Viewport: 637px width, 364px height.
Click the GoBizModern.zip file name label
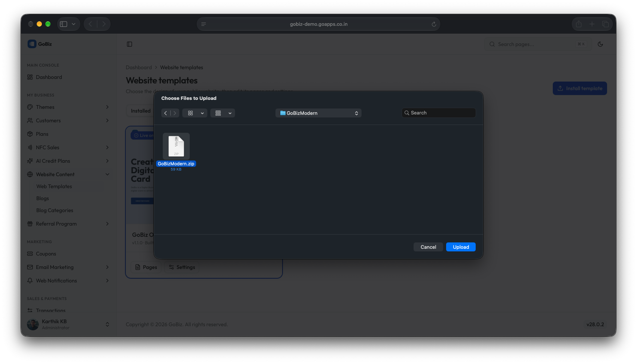(176, 164)
